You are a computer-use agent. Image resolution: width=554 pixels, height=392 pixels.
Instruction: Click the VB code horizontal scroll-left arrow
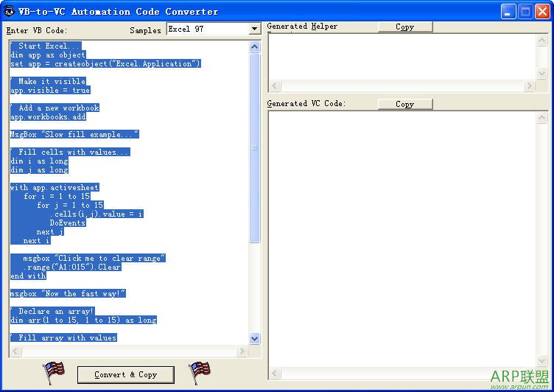[15, 351]
